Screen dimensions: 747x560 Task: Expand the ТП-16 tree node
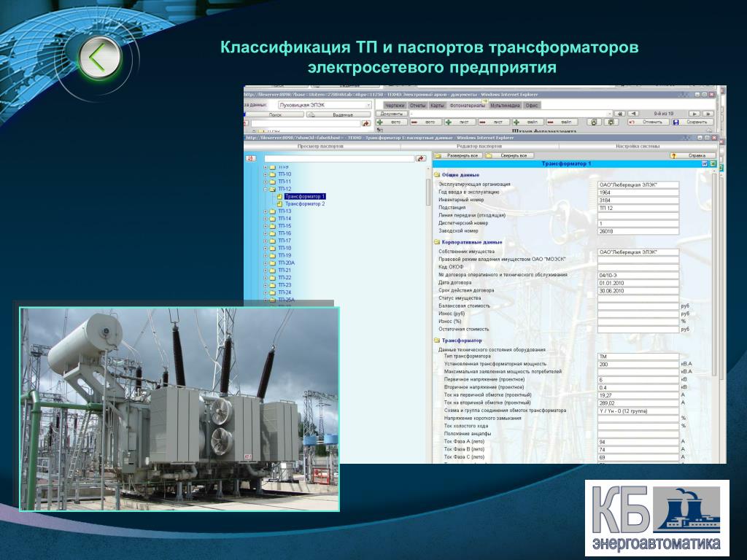pyautogui.click(x=266, y=233)
